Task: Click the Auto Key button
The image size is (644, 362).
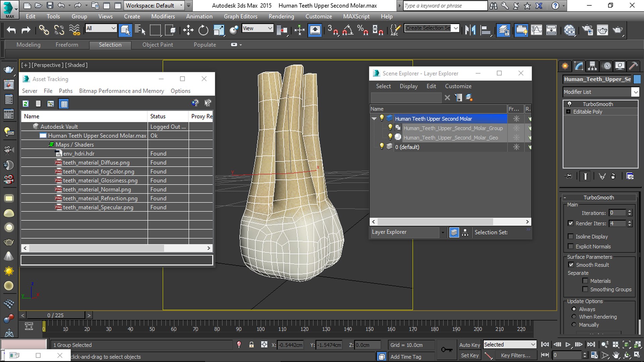Action: coord(470,345)
